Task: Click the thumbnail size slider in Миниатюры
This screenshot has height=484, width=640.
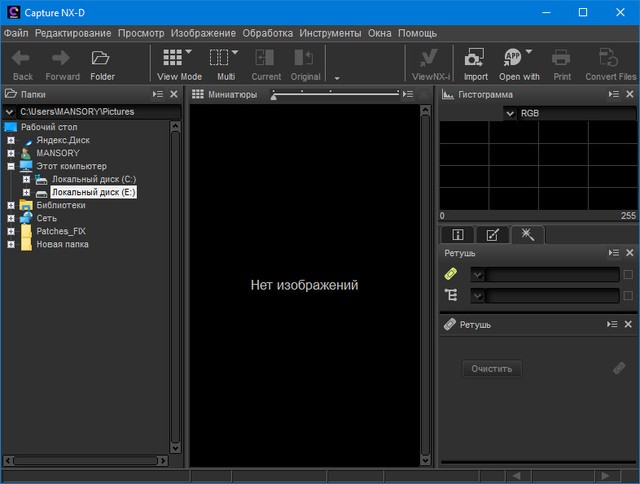Action: click(335, 94)
